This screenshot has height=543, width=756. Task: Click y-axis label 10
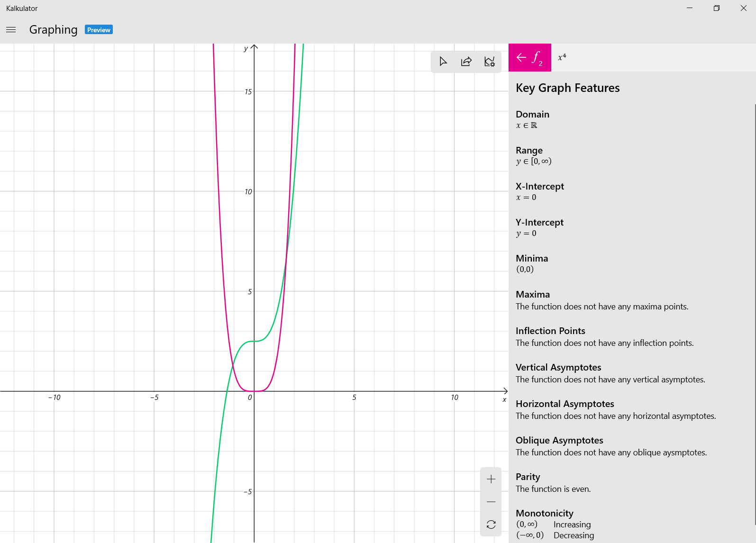pyautogui.click(x=248, y=192)
